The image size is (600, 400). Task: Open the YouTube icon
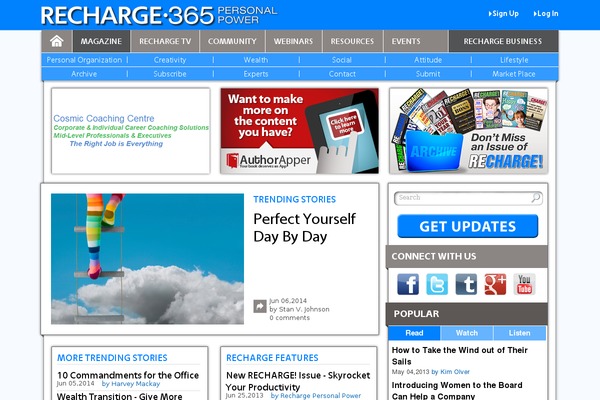click(524, 284)
